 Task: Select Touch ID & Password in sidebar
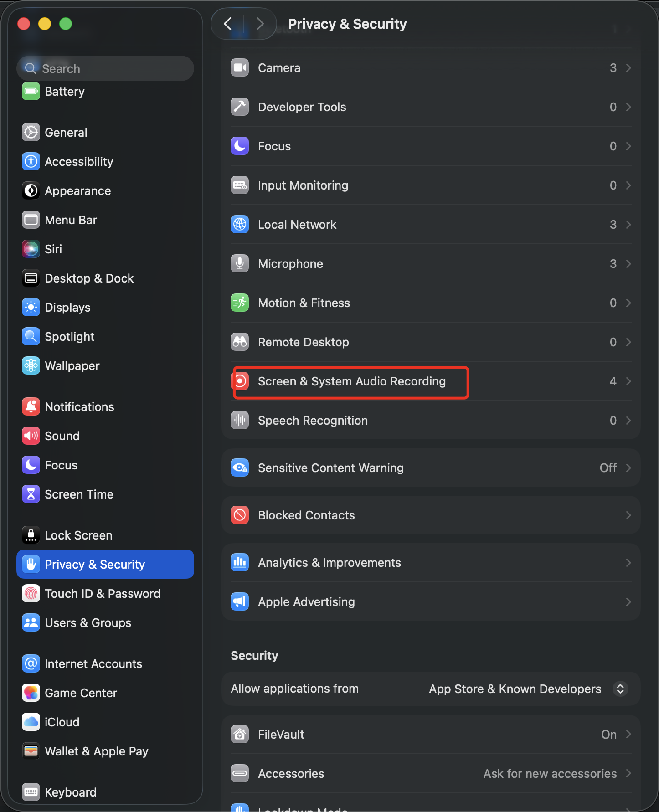[103, 594]
